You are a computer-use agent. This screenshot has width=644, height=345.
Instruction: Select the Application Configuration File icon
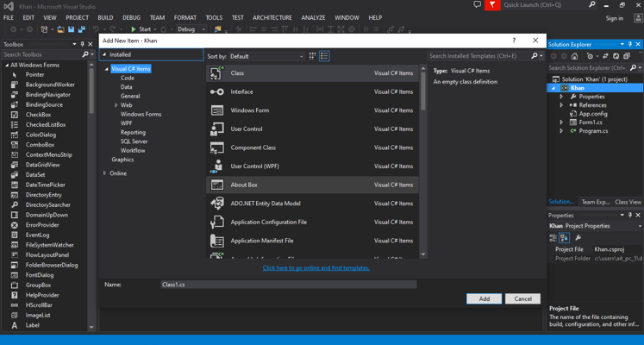point(217,223)
